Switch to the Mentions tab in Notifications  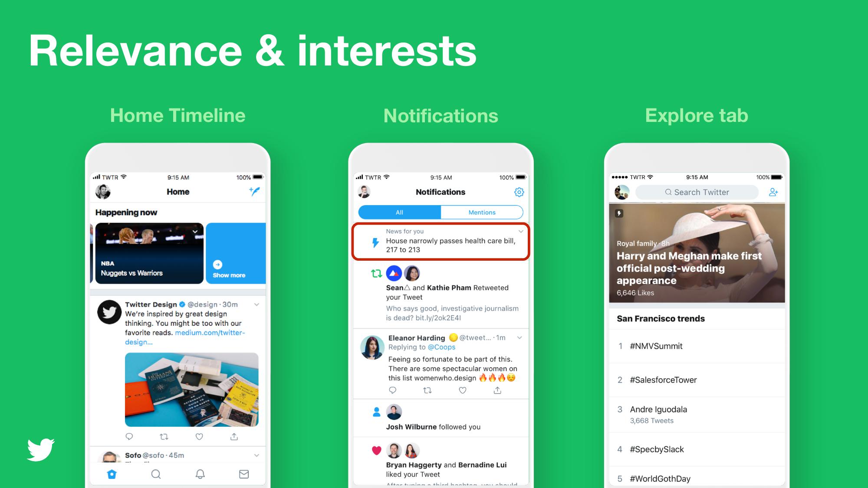(482, 212)
